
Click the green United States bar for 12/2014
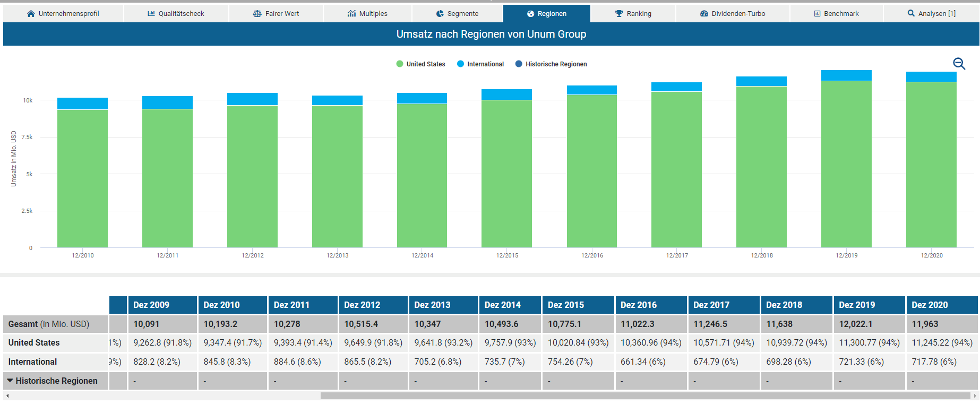(422, 175)
